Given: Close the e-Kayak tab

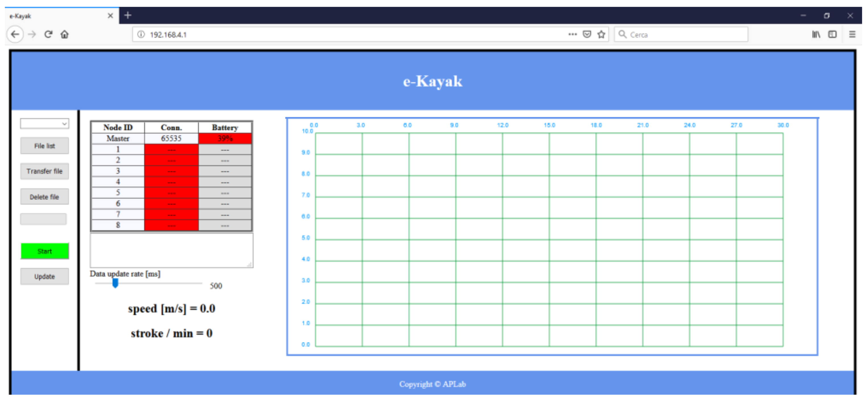Looking at the screenshot, I should coord(110,16).
